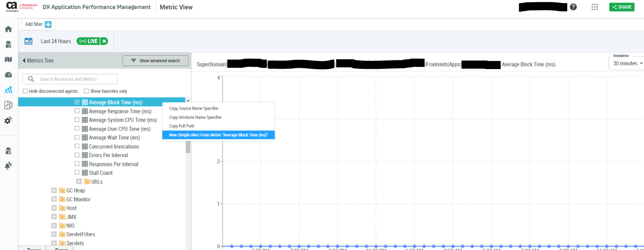The image size is (644, 250).
Task: Click the SHARE button
Action: pos(622,7)
